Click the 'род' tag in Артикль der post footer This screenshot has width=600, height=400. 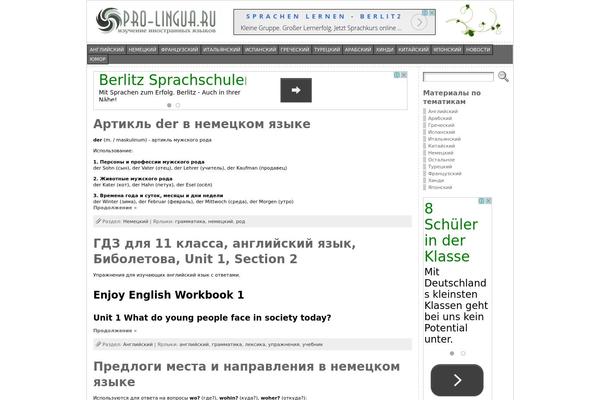(x=240, y=221)
